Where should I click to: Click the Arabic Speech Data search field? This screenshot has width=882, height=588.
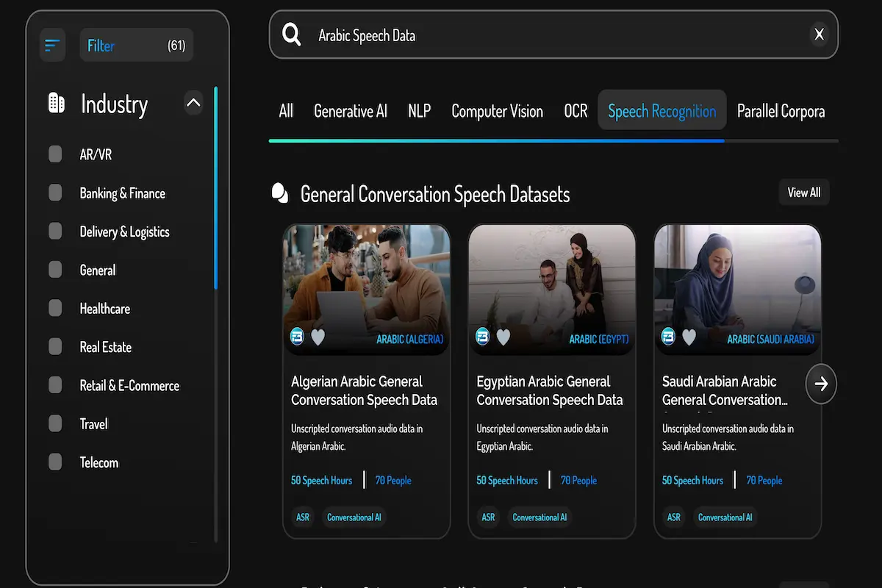point(553,35)
